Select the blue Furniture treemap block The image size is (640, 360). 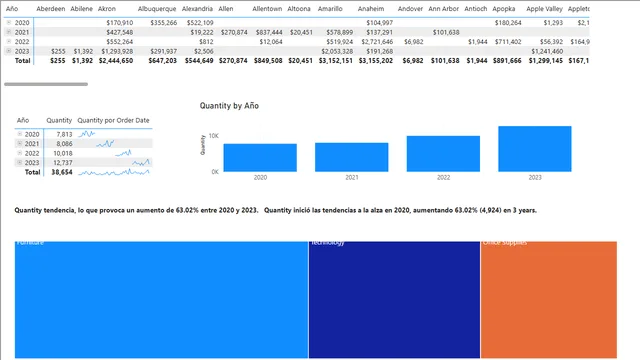coord(161,300)
